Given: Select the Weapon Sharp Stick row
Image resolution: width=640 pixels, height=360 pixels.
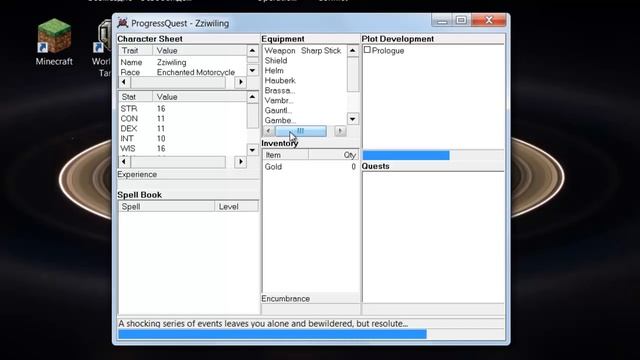Looking at the screenshot, I should (305, 51).
